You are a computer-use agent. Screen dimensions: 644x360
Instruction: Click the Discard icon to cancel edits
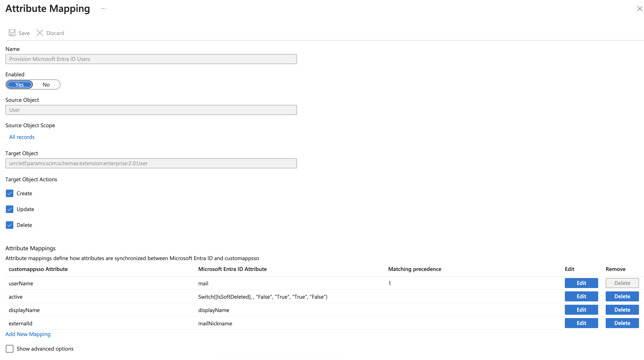pos(40,33)
